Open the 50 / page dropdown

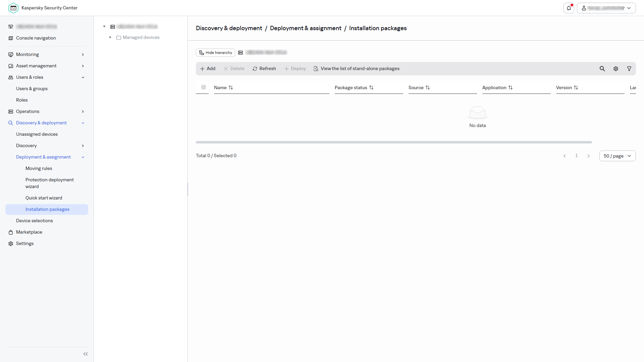[618, 156]
